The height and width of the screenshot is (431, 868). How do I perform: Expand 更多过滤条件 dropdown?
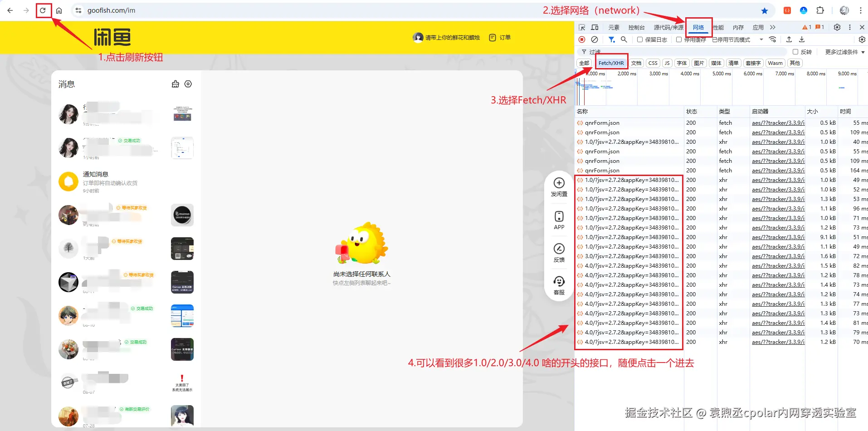click(845, 52)
